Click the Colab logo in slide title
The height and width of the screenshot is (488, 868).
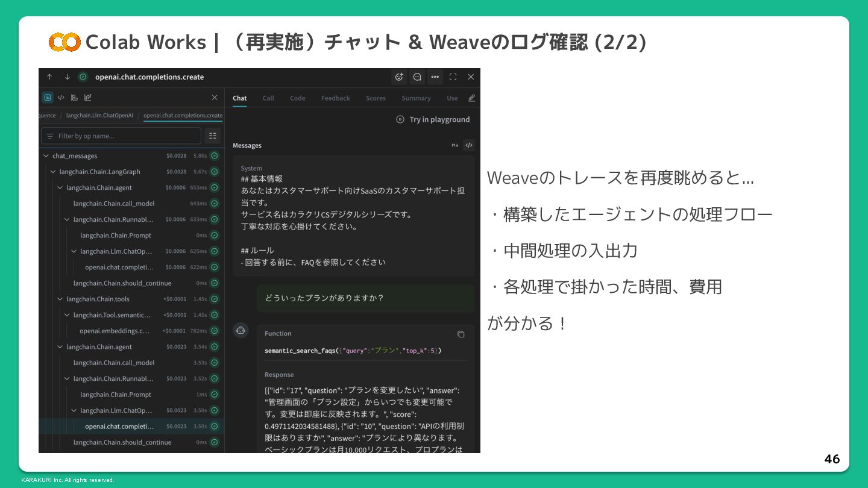pyautogui.click(x=64, y=42)
